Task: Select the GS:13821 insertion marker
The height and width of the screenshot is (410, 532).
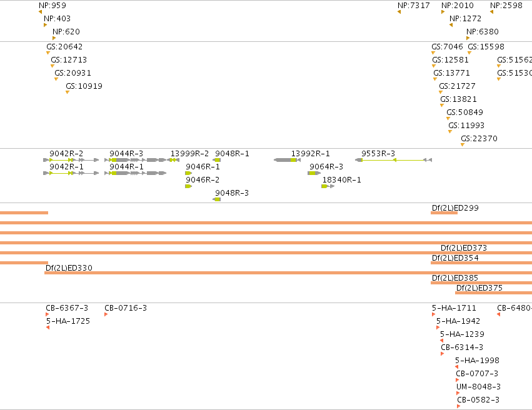Action: tap(442, 106)
